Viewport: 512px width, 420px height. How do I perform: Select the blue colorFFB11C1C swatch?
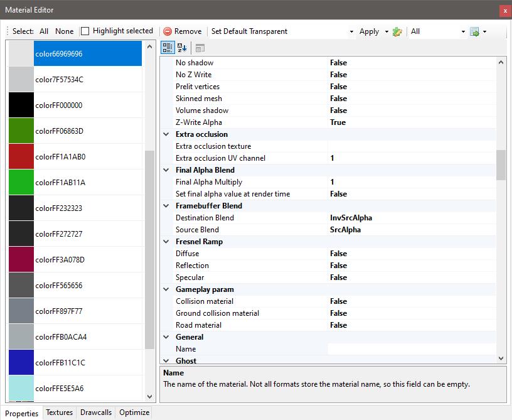point(21,362)
